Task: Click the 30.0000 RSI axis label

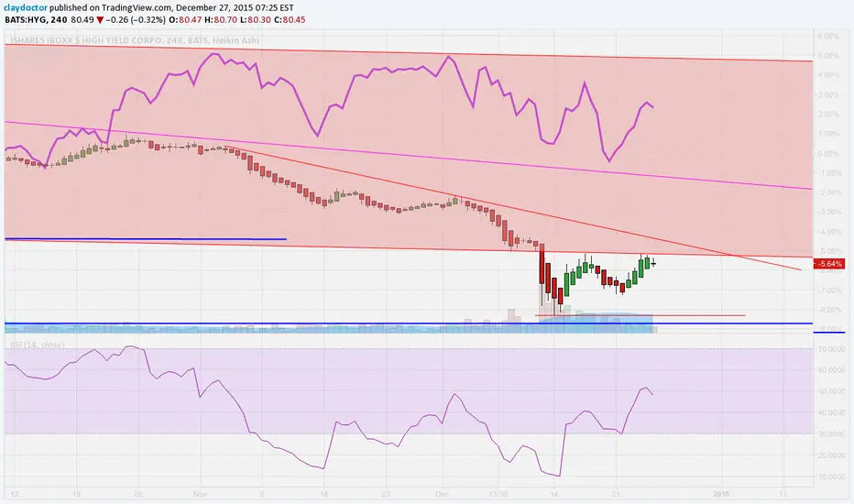Action: (x=830, y=433)
